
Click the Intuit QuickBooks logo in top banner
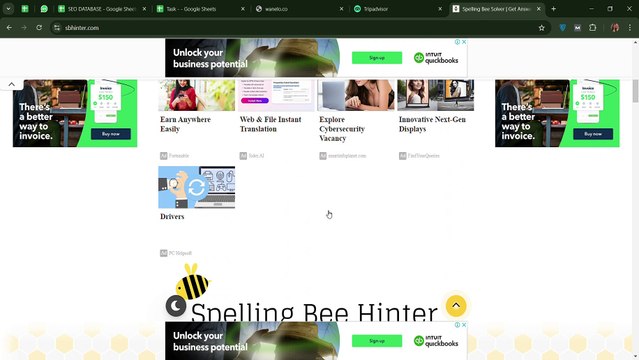click(436, 58)
